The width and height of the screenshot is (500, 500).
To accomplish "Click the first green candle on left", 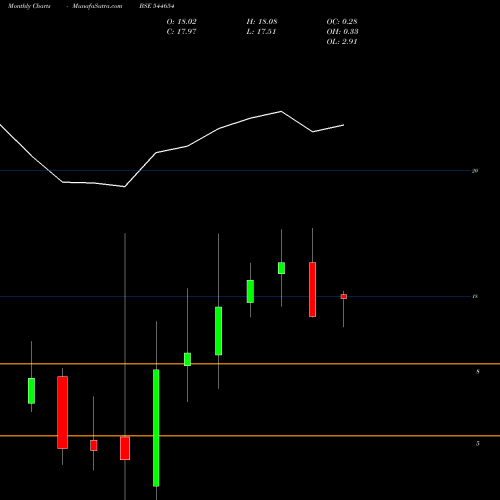I will click(31, 391).
